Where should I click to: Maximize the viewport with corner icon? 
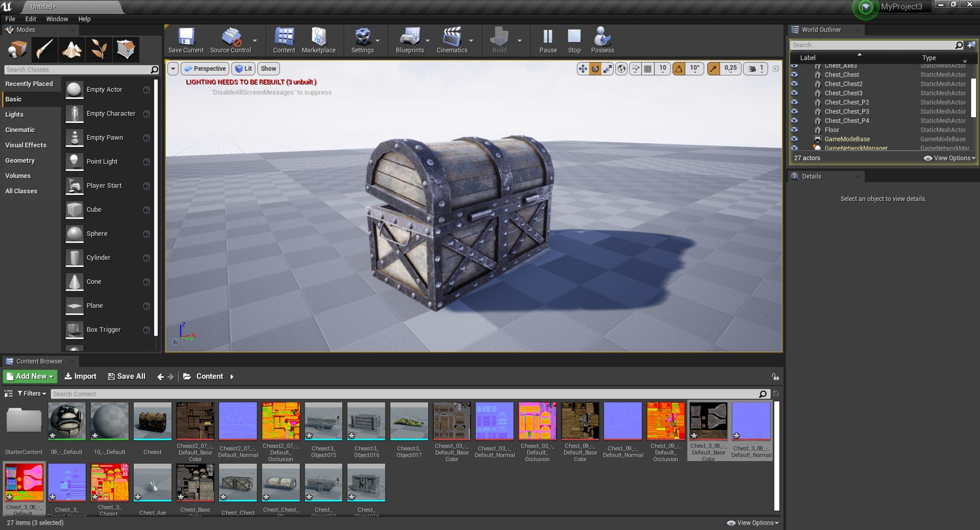[775, 69]
